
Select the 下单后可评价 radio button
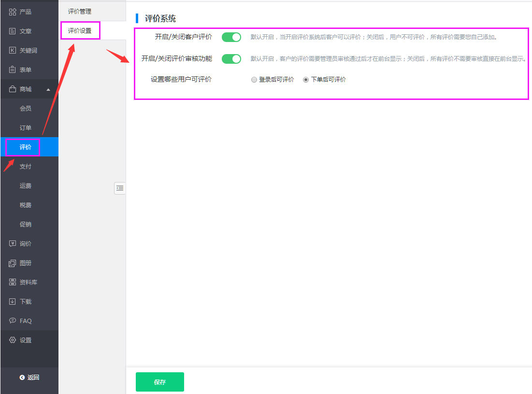[306, 80]
